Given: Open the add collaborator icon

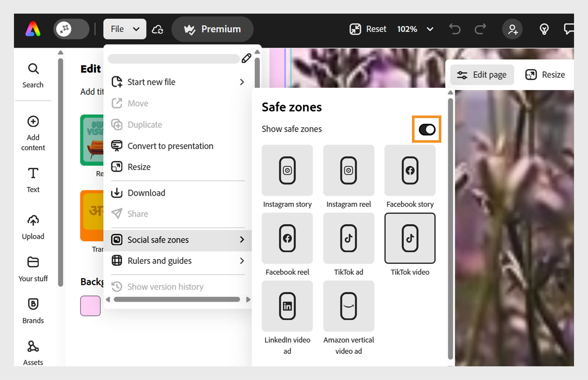Looking at the screenshot, I should tap(512, 30).
